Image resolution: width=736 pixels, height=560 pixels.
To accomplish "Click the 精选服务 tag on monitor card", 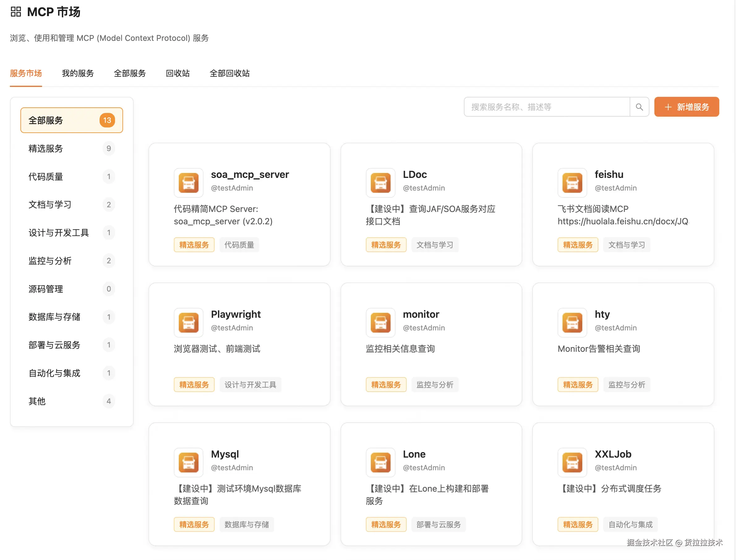I will click(386, 385).
